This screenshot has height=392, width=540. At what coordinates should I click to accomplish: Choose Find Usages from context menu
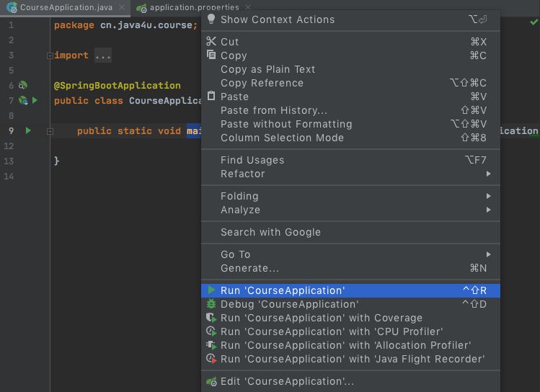(252, 160)
